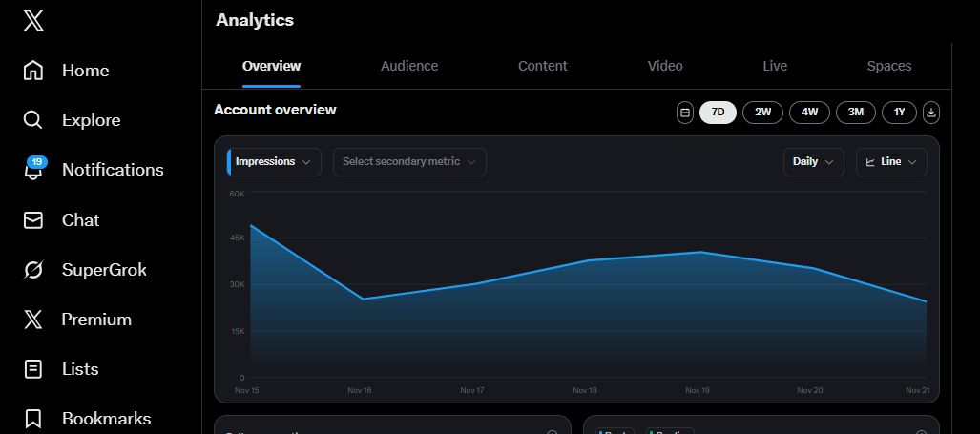Viewport: 980px width, 434px height.
Task: Click the 60K y-axis label
Action: point(237,195)
